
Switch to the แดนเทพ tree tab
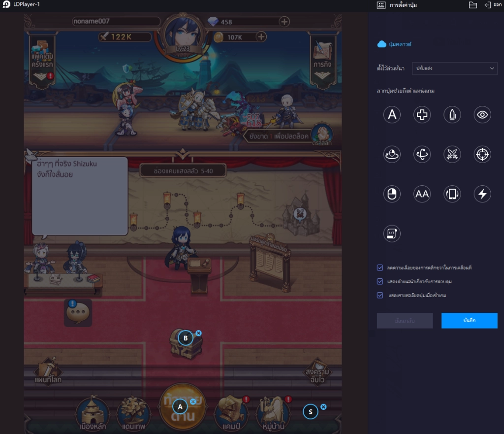133,414
